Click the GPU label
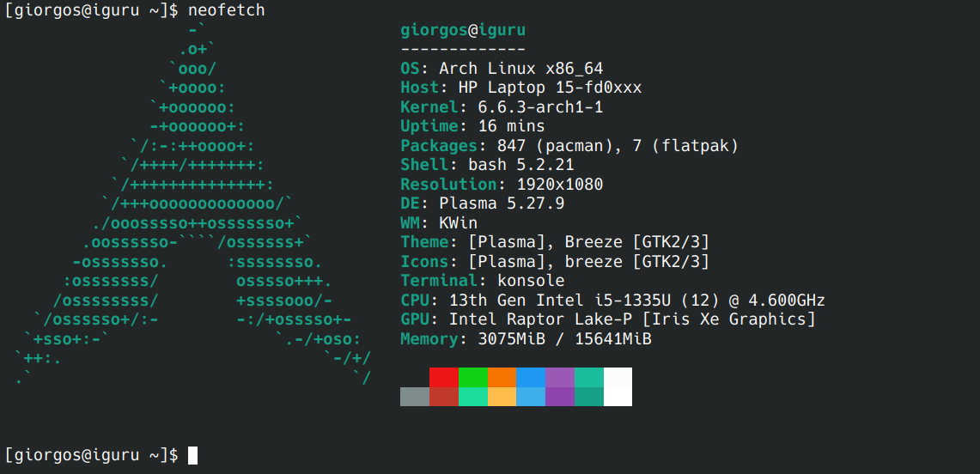980x474 pixels. coord(415,319)
